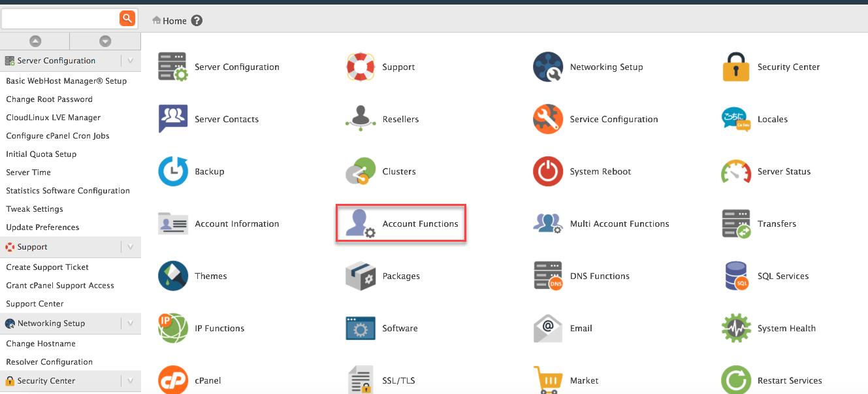Expand all sidebar sections with down arrow
Image resolution: width=868 pixels, height=394 pixels.
point(105,41)
